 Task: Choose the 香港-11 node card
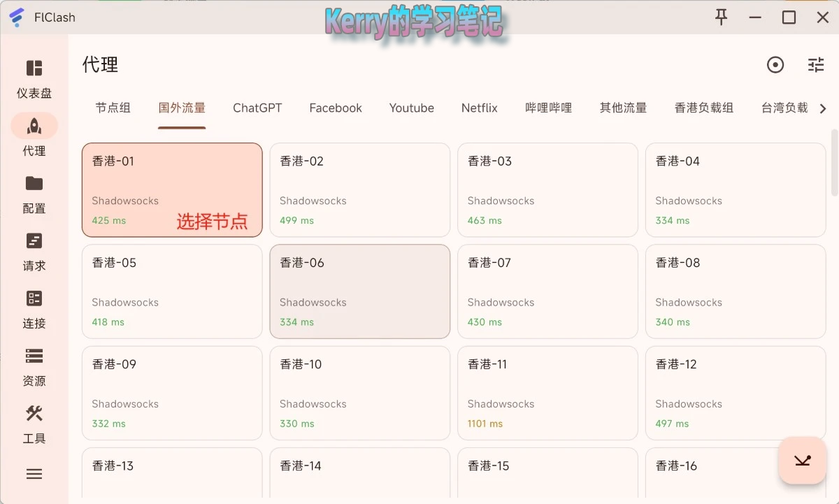[547, 393]
